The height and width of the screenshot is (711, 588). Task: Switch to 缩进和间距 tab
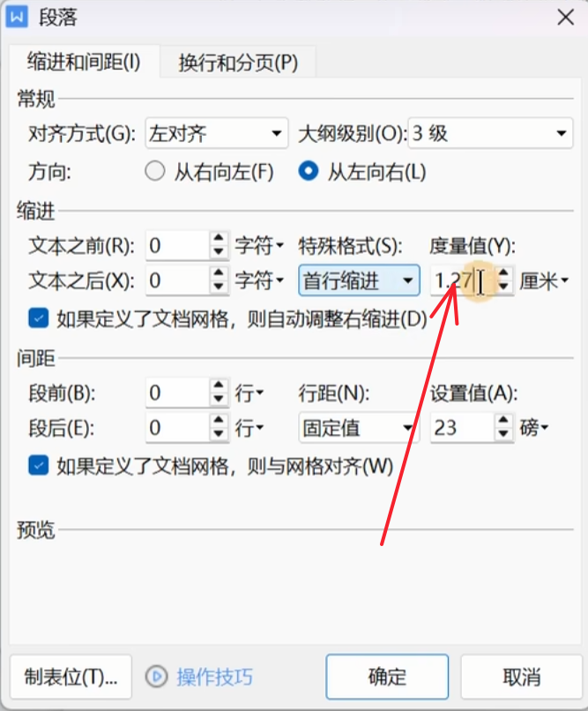coord(84,62)
